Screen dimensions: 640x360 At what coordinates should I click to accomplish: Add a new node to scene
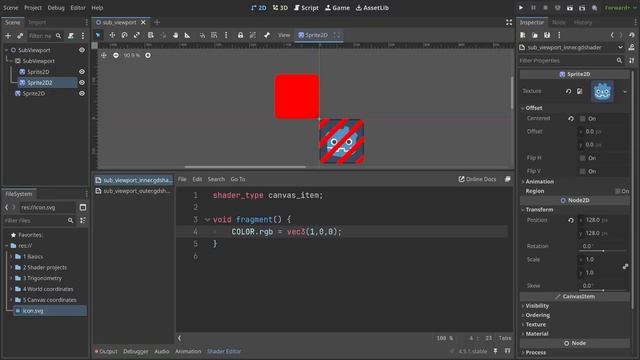pos(8,36)
